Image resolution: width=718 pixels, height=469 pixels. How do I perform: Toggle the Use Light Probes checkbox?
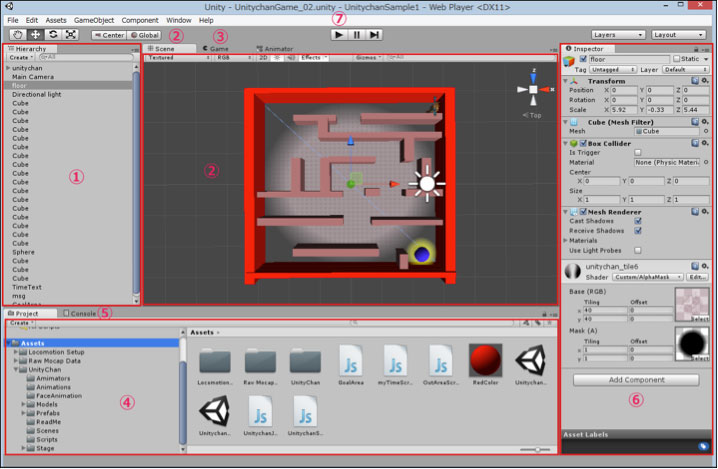point(637,251)
